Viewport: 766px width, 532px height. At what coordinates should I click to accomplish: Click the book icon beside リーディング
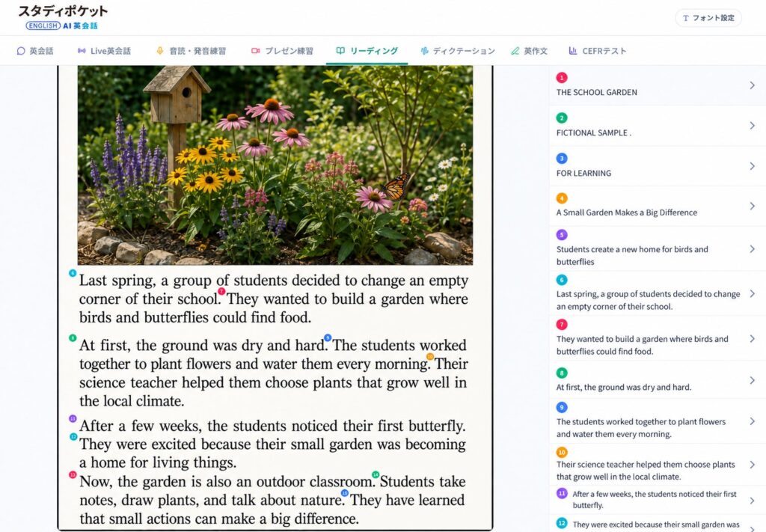(x=340, y=50)
